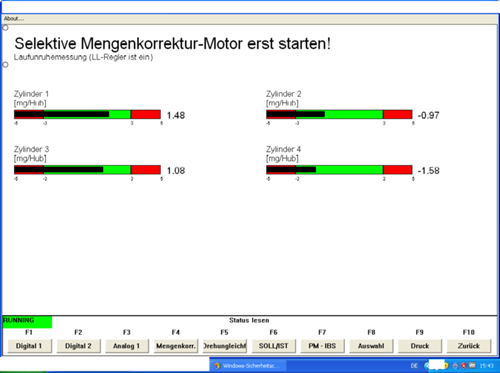Click the Zylinder 1 correction bar

point(87,115)
